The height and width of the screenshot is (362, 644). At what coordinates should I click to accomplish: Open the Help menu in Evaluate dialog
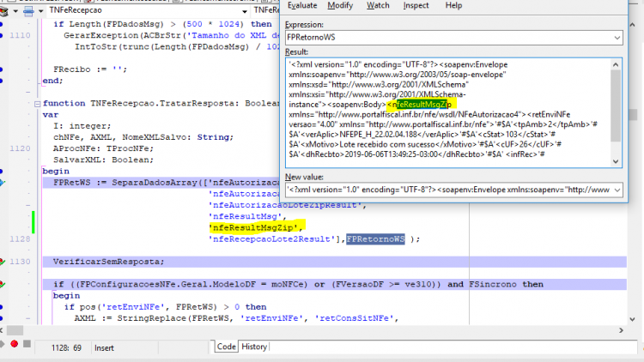453,5
